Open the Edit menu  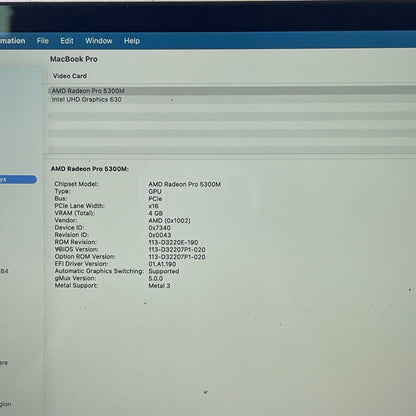coord(67,41)
